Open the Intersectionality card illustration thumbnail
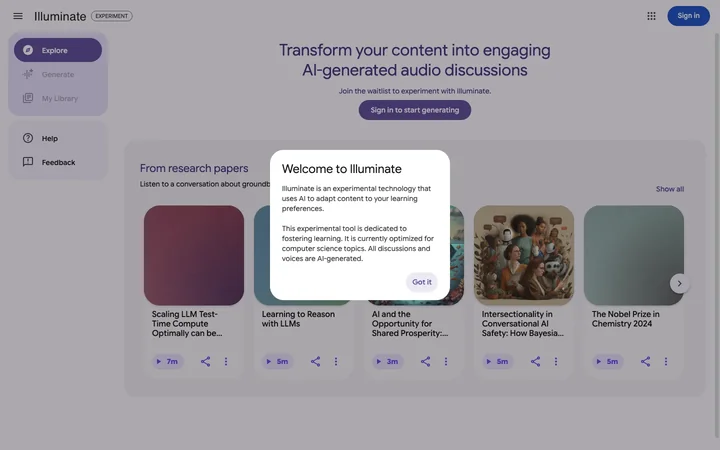This screenshot has width=720, height=450. click(x=524, y=255)
